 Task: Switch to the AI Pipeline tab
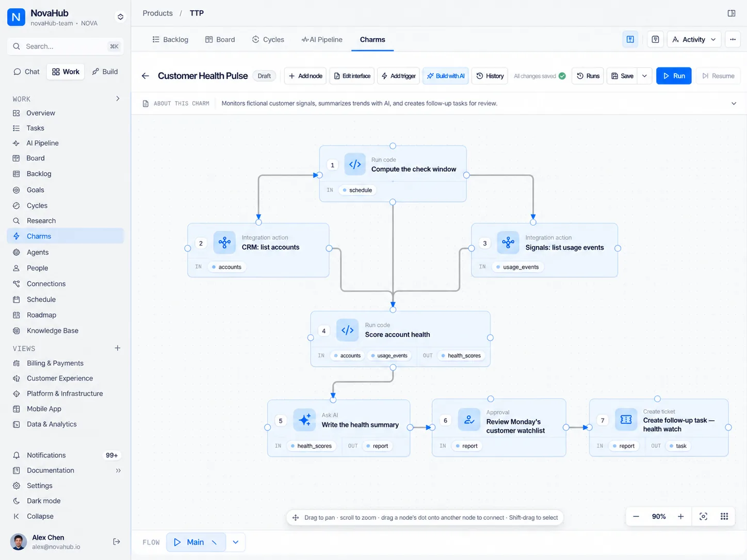(322, 40)
